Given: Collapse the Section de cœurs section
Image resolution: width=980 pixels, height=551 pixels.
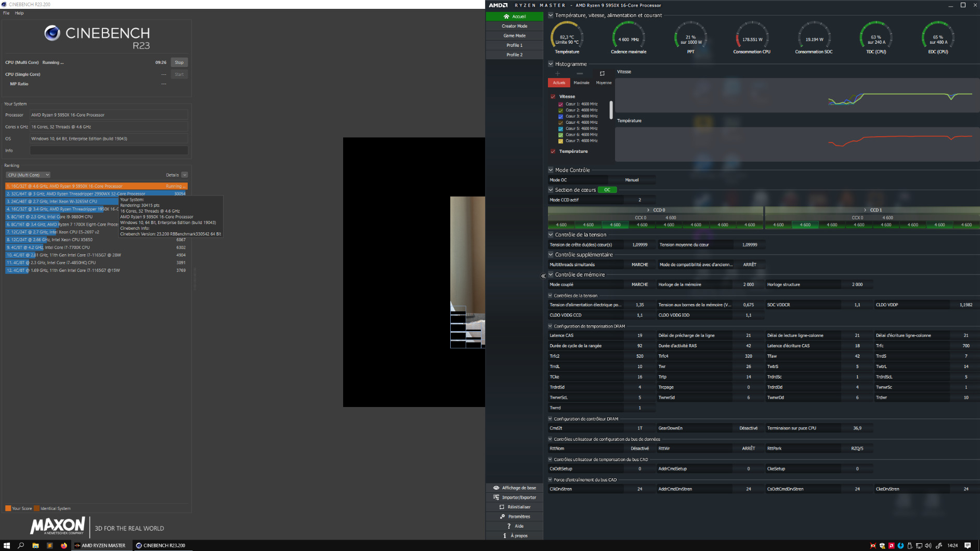Looking at the screenshot, I should pyautogui.click(x=551, y=190).
